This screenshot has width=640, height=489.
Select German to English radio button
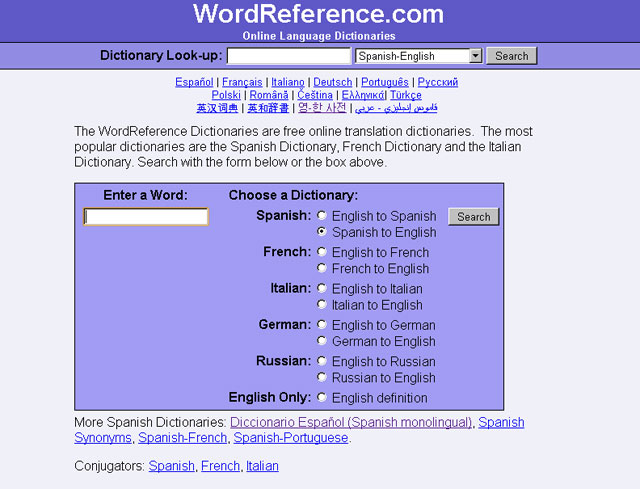(x=322, y=340)
